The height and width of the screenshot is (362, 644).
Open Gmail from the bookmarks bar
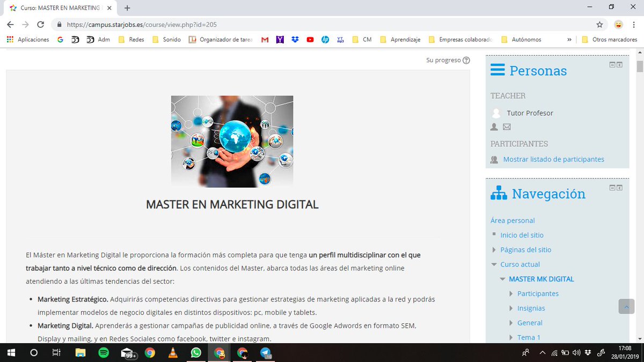pyautogui.click(x=264, y=39)
